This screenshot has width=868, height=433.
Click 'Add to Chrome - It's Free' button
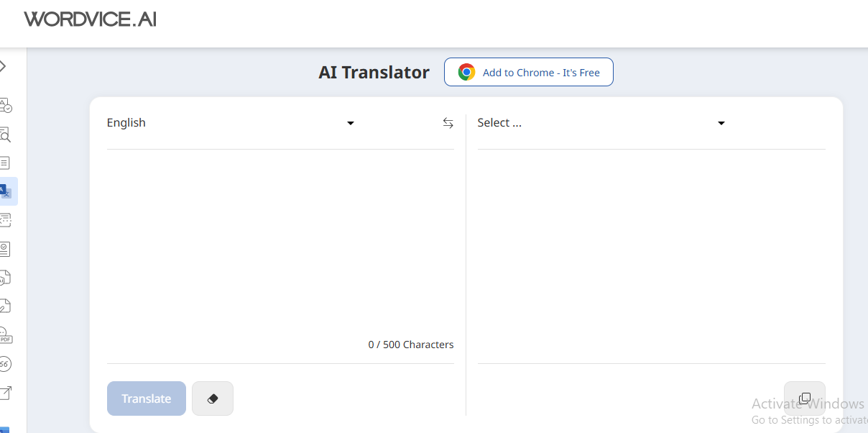click(x=528, y=72)
